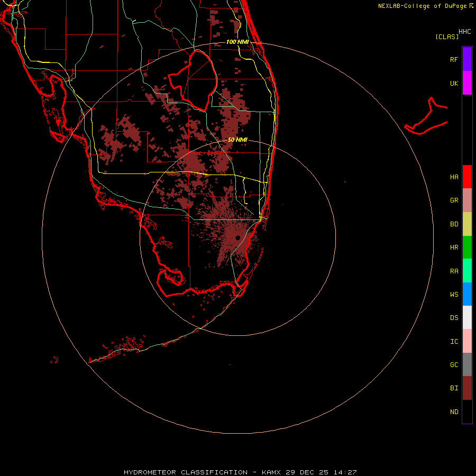476x476 pixels.
Task: Click the HR green legend swatch
Action: point(467,248)
